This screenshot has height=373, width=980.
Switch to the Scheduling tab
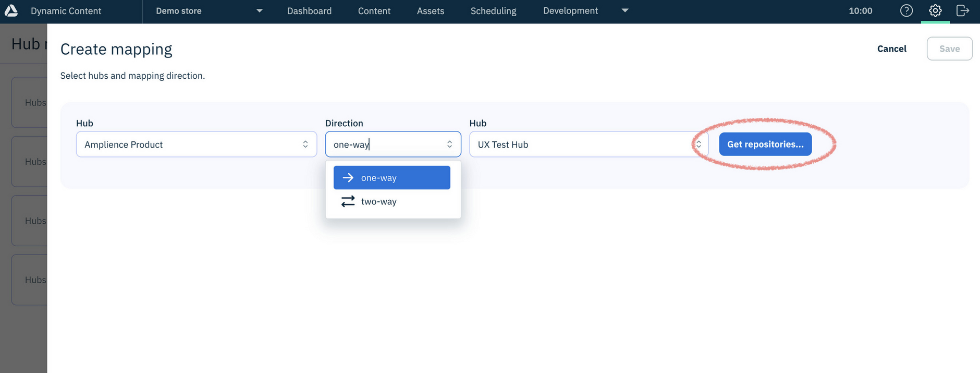(x=493, y=11)
